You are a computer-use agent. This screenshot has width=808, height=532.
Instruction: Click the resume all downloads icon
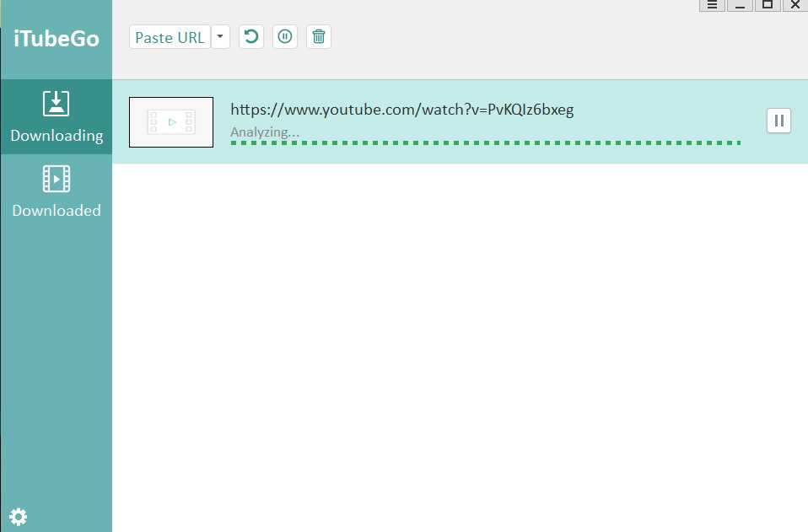coord(251,37)
